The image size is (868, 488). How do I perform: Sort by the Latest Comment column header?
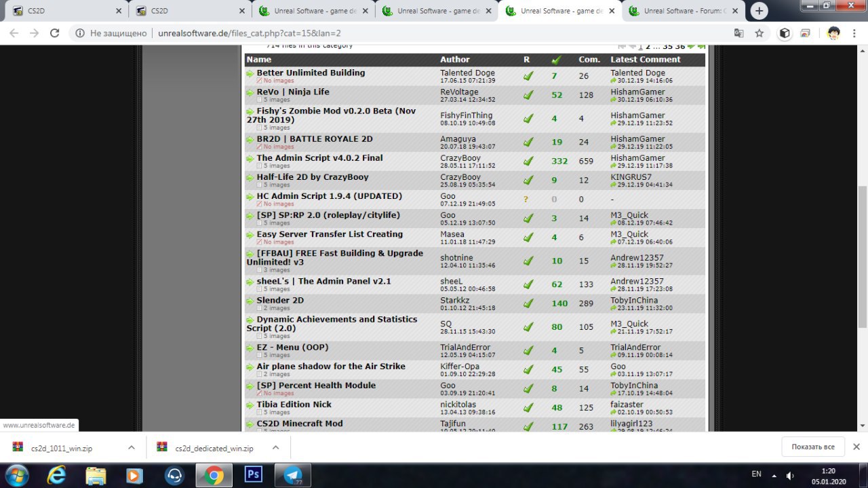point(646,60)
